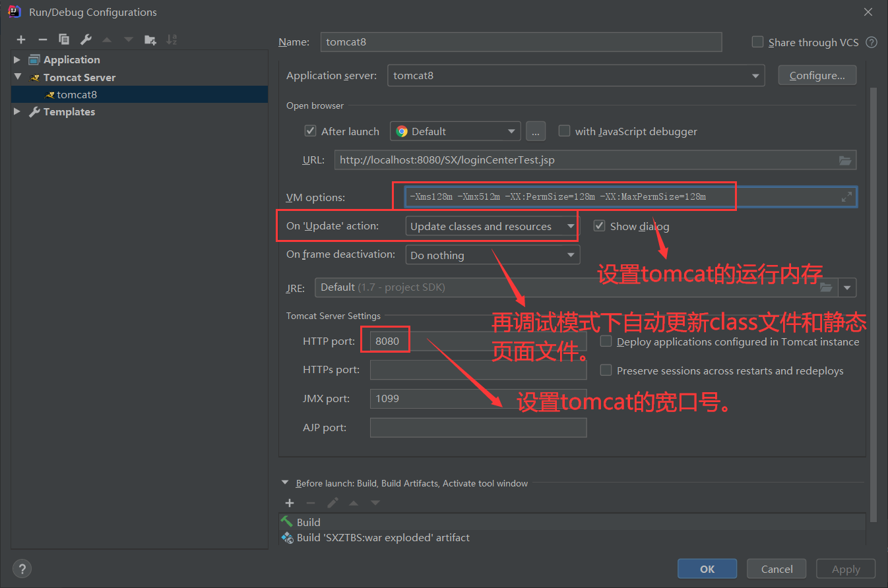Browse for URL with folder icon
The image size is (888, 588).
(845, 160)
